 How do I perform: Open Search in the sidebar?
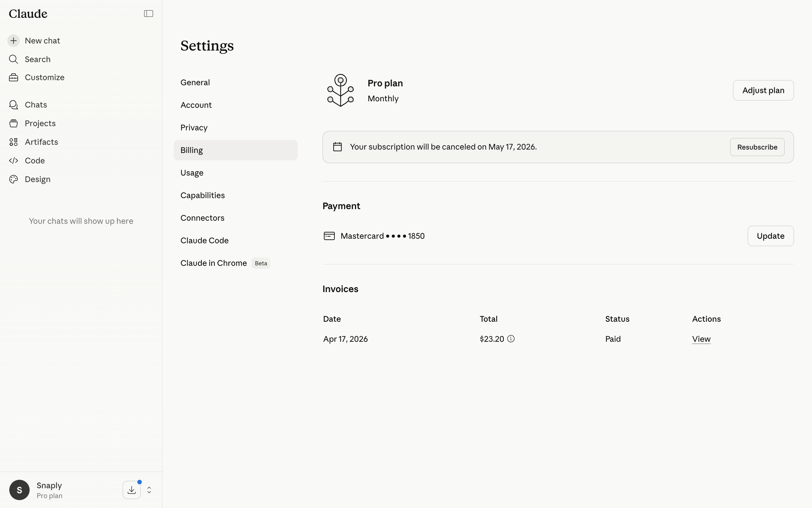pyautogui.click(x=37, y=59)
